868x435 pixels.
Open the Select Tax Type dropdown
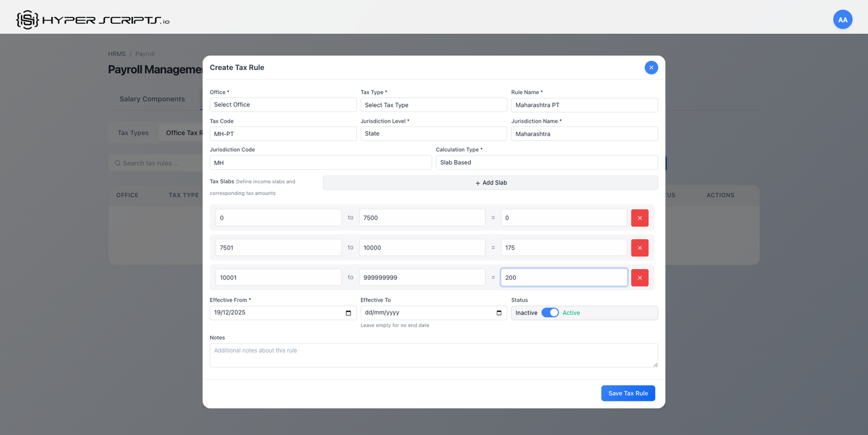(x=433, y=105)
